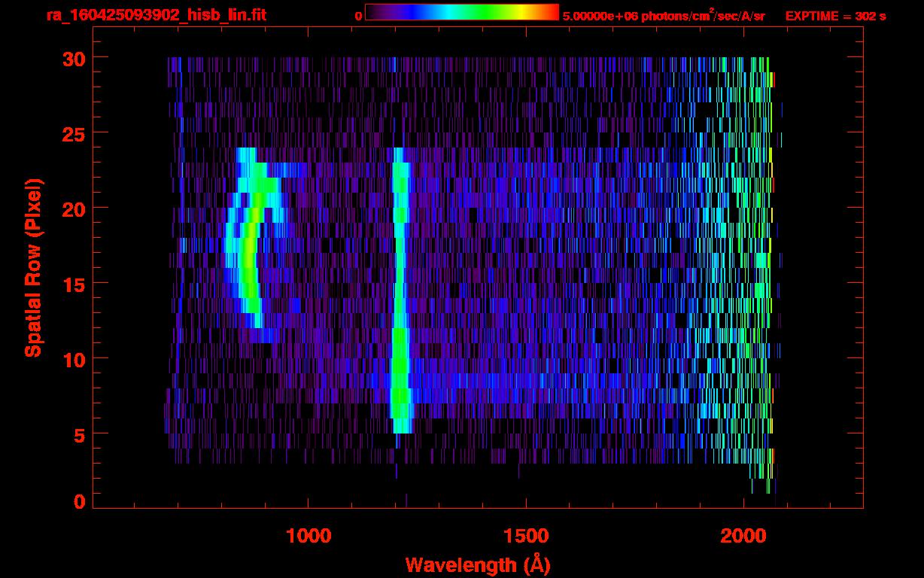Image resolution: width=924 pixels, height=578 pixels.
Task: Click the EXPTIME = 302 s text
Action: tap(835, 16)
